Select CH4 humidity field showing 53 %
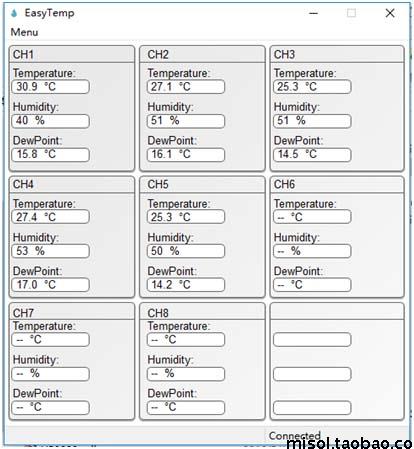Screen dimensions: 414x449 (x=51, y=251)
